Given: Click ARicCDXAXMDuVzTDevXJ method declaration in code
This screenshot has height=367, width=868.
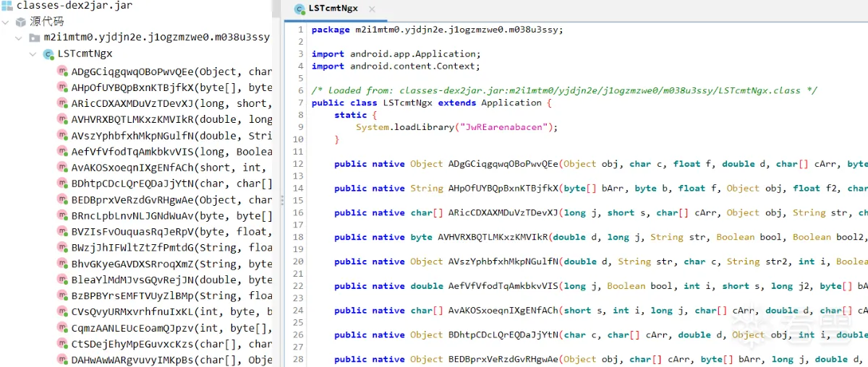Looking at the screenshot, I should point(600,213).
